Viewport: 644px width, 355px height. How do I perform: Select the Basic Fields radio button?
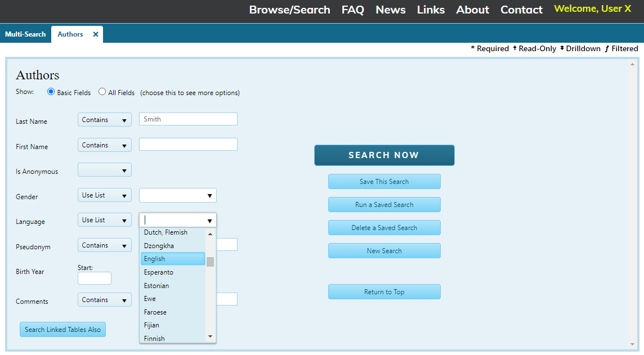click(51, 92)
